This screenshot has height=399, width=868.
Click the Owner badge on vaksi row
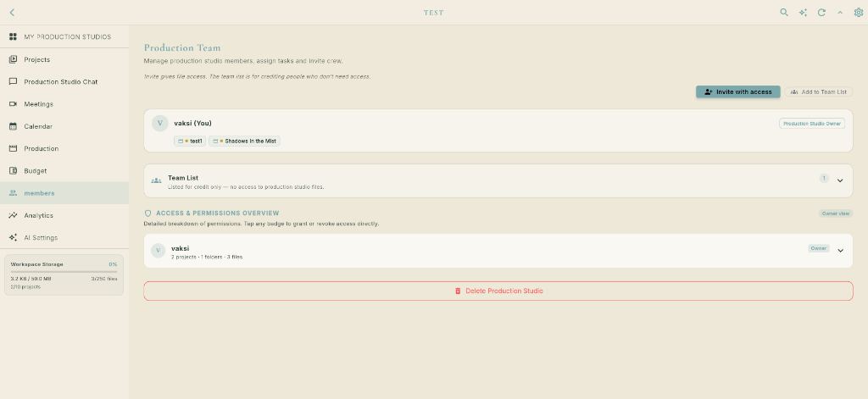pyautogui.click(x=819, y=248)
